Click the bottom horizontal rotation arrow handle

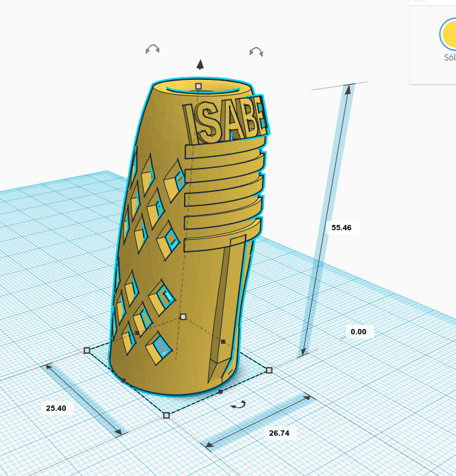238,405
